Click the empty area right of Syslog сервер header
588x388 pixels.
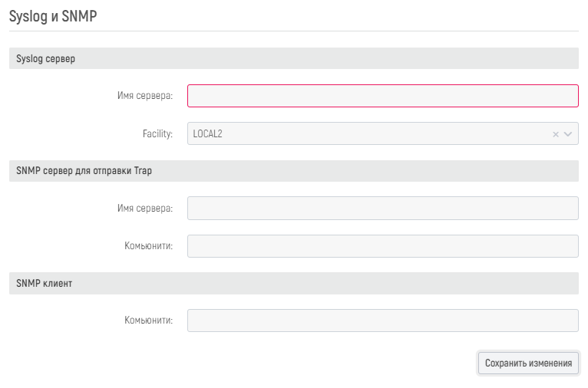tap(345, 59)
